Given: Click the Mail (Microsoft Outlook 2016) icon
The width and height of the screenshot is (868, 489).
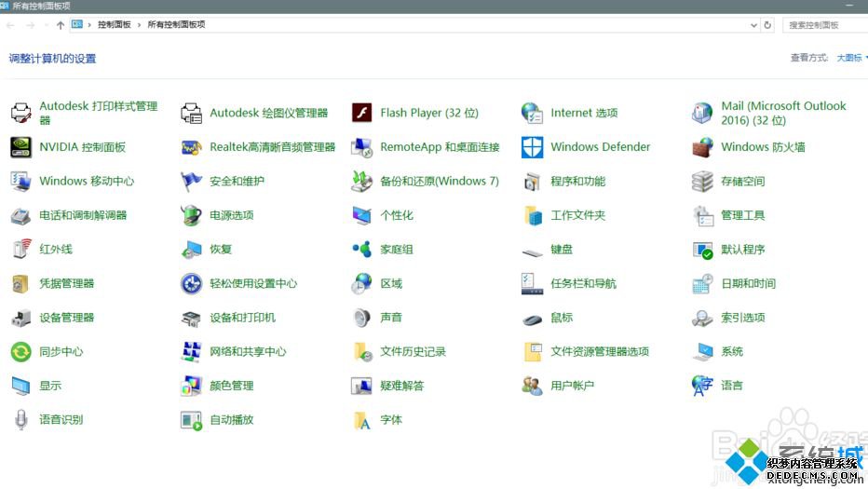Looking at the screenshot, I should [703, 113].
